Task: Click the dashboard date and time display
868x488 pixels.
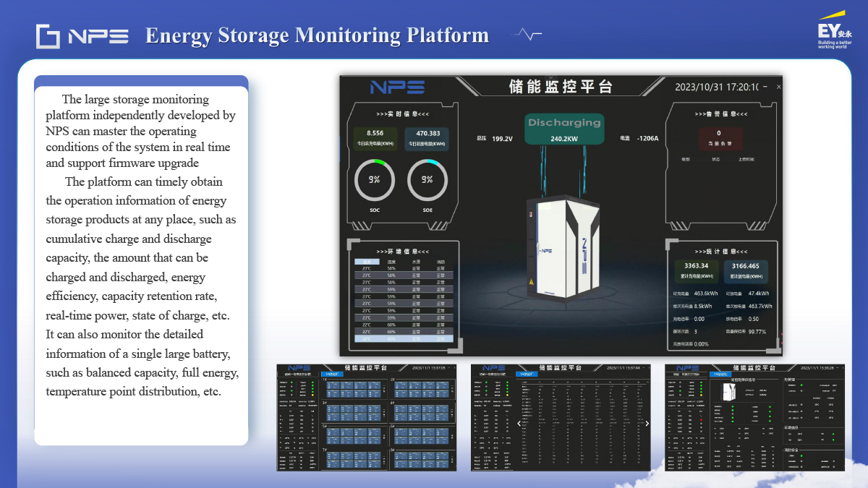Action: point(716,87)
